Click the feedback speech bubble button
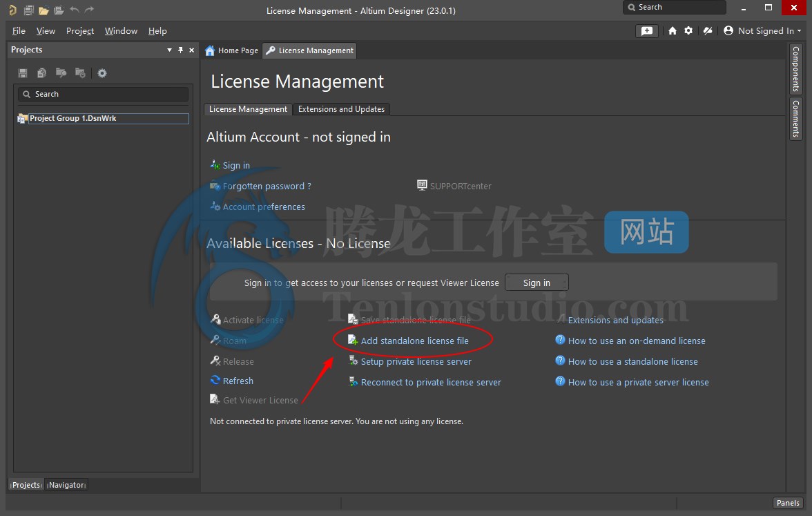Screen dimensions: 812x516 coord(647,30)
